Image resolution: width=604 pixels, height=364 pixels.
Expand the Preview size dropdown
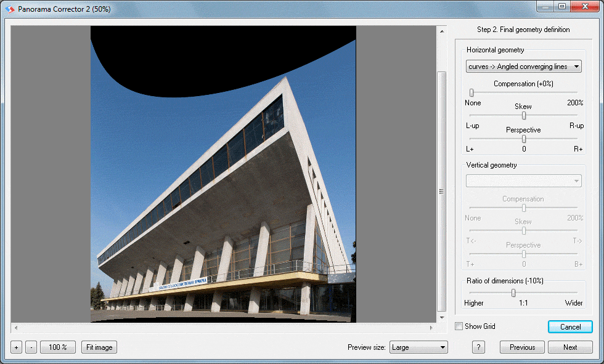418,347
